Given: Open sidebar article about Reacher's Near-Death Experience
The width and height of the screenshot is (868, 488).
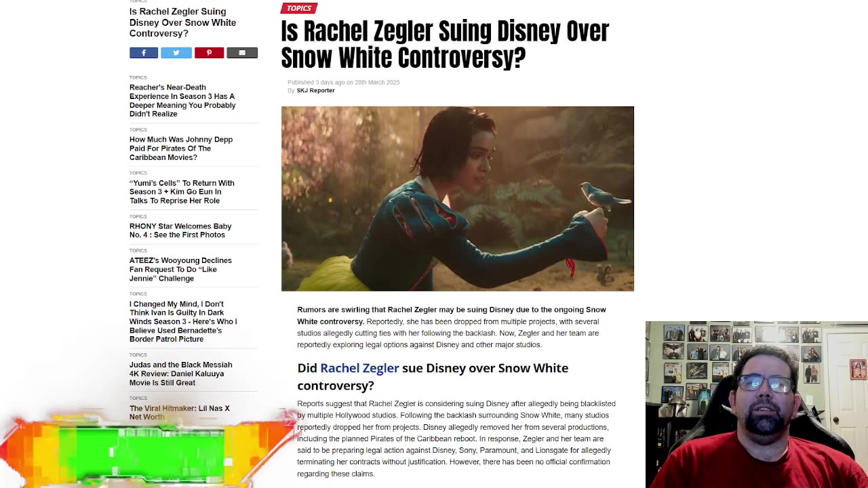Looking at the screenshot, I should [182, 100].
